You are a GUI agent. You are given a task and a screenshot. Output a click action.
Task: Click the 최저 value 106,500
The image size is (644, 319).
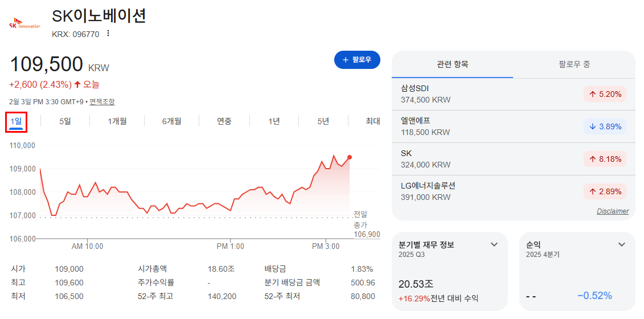click(69, 296)
